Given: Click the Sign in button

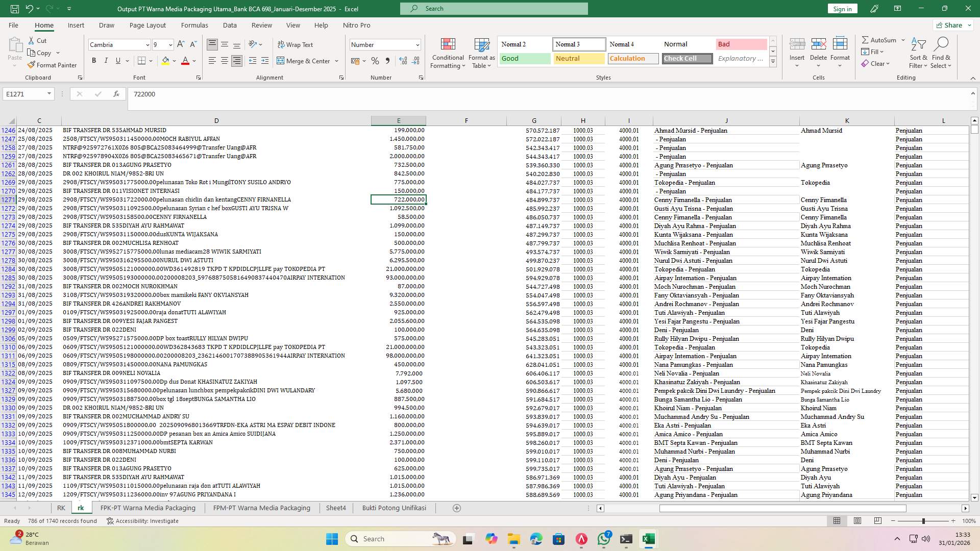Looking at the screenshot, I should click(842, 8).
